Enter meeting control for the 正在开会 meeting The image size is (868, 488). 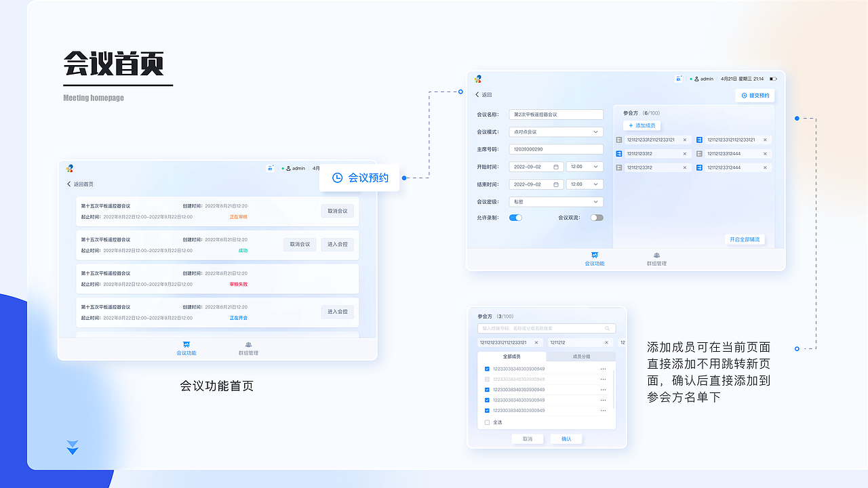click(x=337, y=312)
